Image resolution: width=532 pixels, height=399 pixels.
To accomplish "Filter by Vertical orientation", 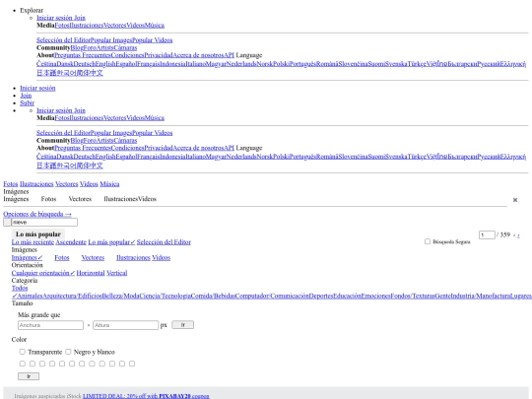I will pos(116,273).
